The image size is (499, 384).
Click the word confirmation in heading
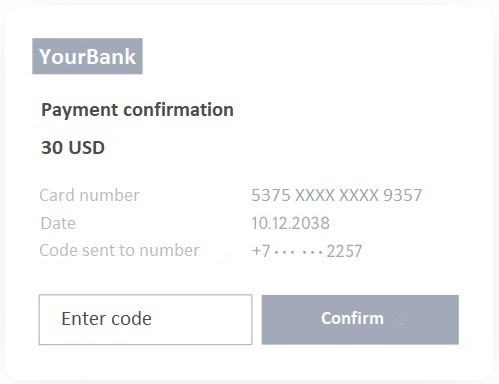[178, 110]
